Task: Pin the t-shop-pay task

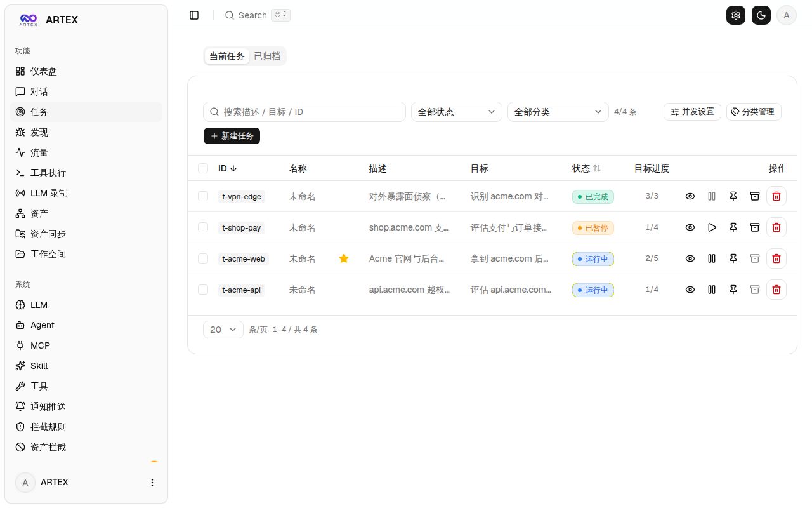Action: [x=733, y=227]
